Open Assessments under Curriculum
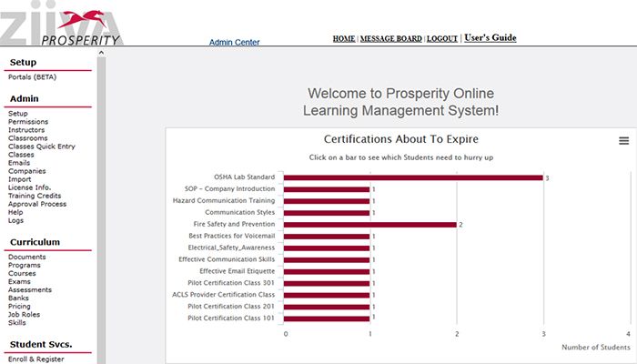Viewport: 637px width, 364px height. click(x=30, y=289)
